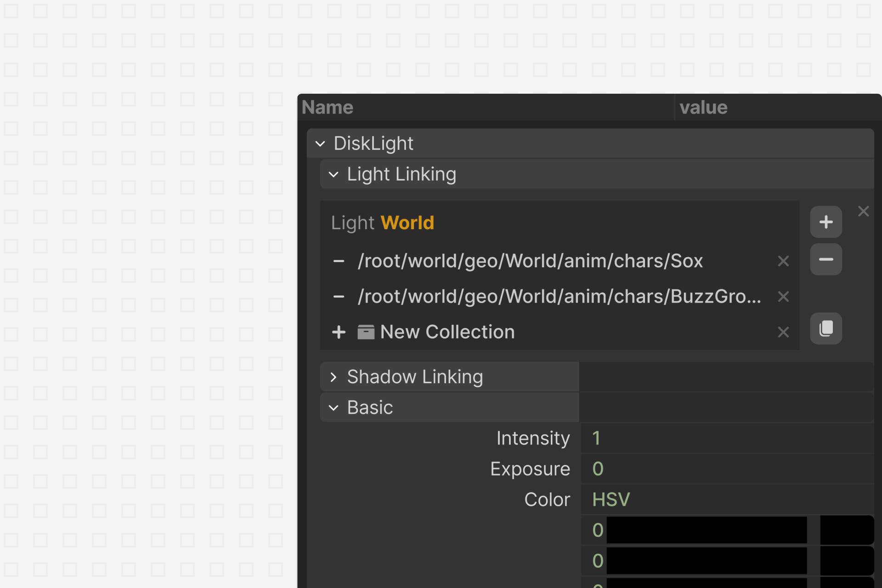Remove the Sox path entry with X
This screenshot has width=882, height=588.
pos(783,261)
